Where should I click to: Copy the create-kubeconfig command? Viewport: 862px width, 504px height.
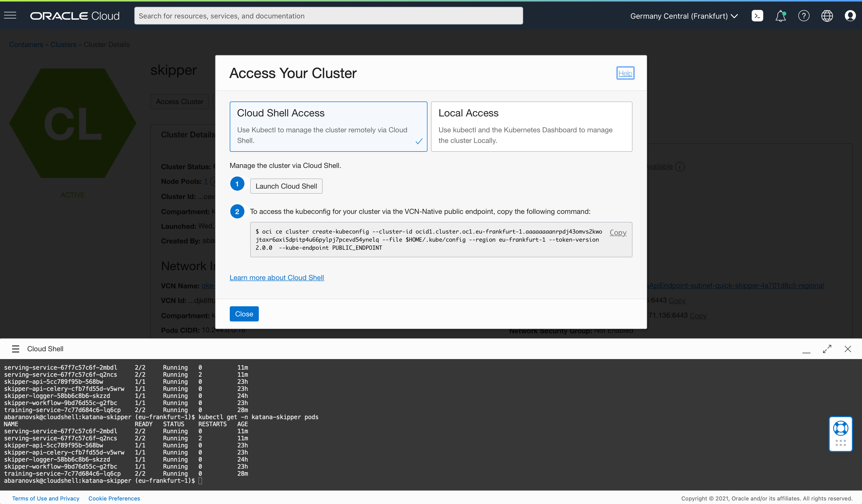[x=618, y=232]
